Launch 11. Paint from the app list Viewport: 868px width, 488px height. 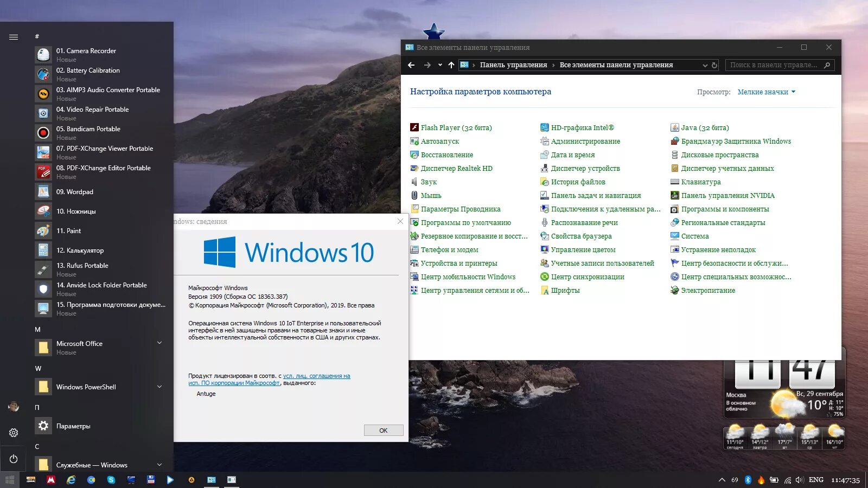pos(102,231)
